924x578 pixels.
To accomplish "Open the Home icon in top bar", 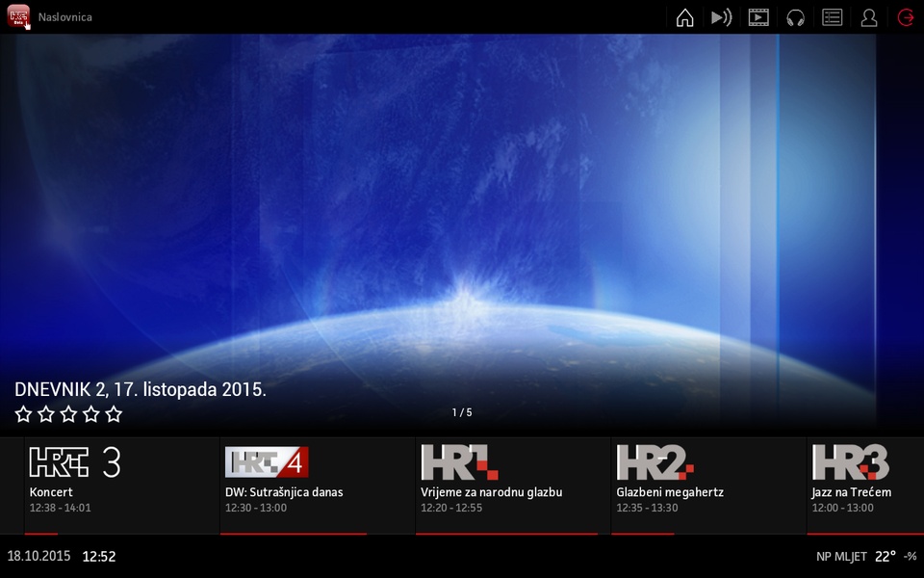I will tap(684, 17).
